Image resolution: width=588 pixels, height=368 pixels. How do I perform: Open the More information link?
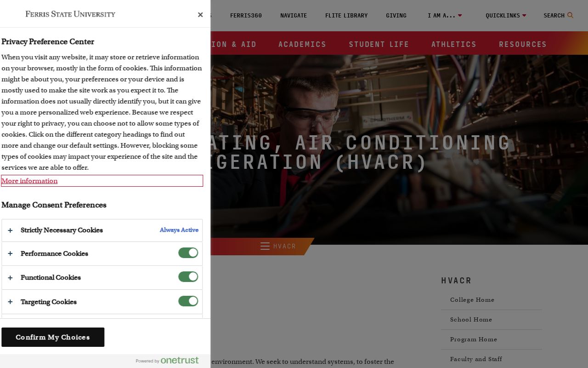coord(29,181)
